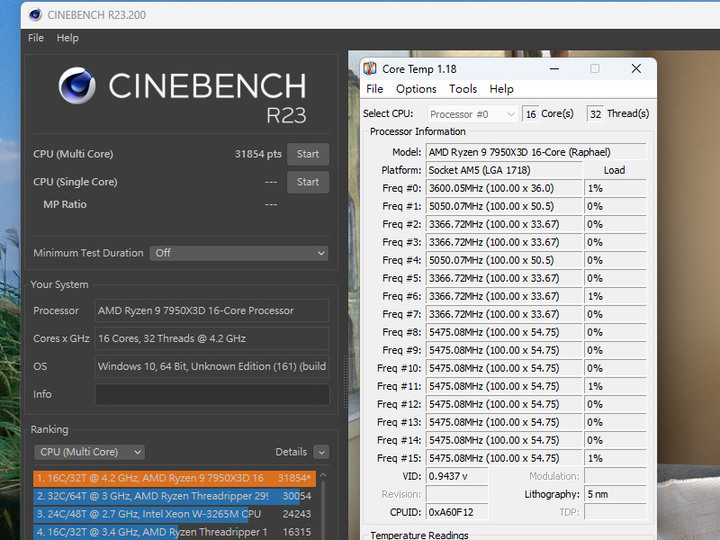Click the 16 Core(s) count box
This screenshot has height=540, width=720.
pyautogui.click(x=530, y=114)
